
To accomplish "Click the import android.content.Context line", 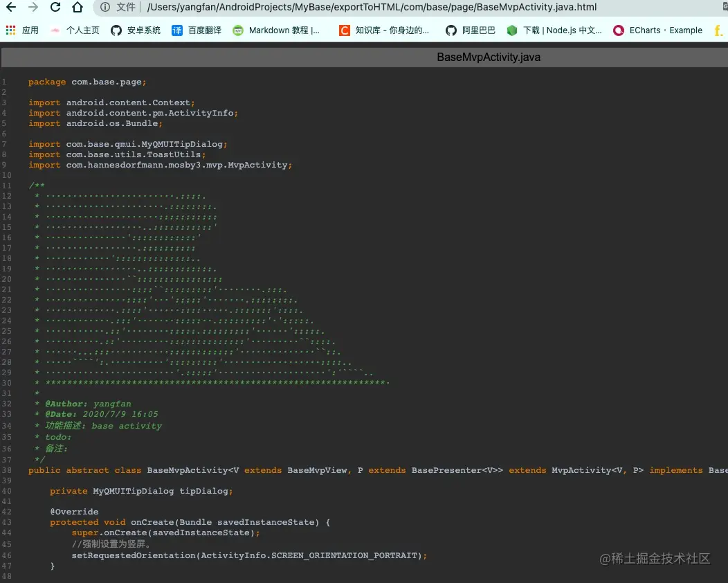I will (111, 102).
